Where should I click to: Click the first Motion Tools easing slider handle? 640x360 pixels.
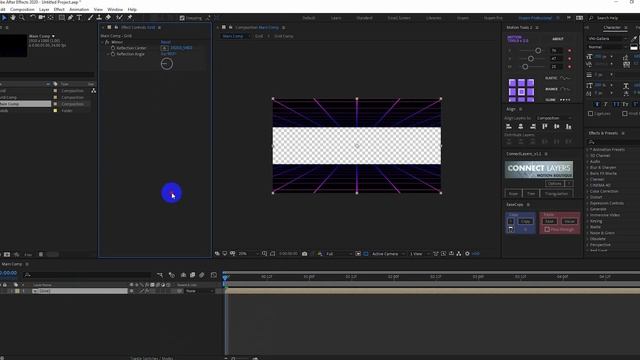tap(538, 51)
